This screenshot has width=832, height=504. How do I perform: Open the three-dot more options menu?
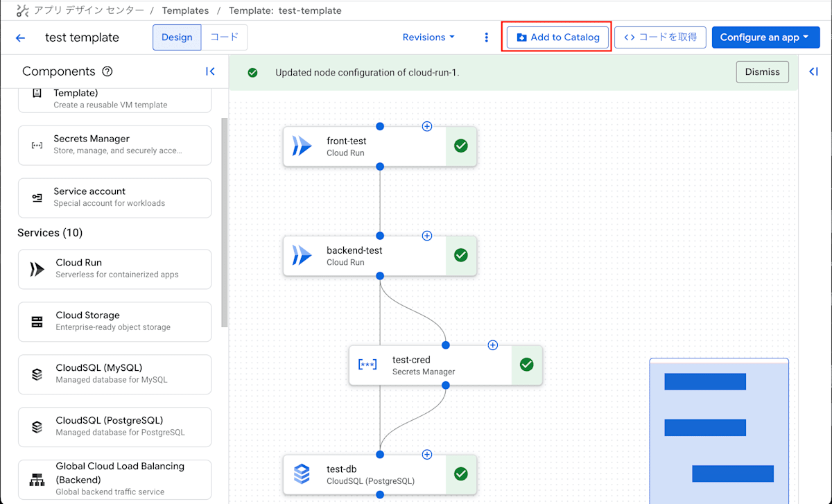click(486, 37)
